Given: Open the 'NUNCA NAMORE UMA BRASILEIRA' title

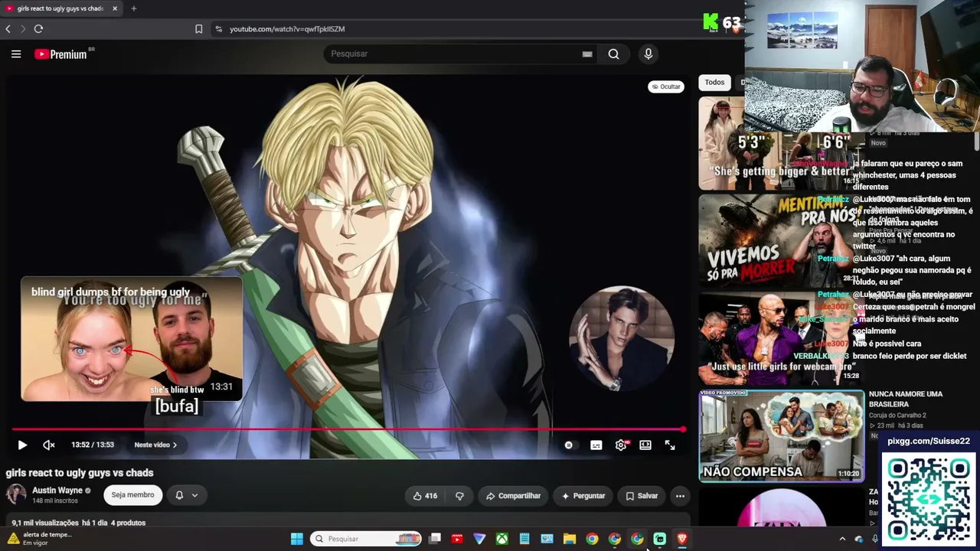Looking at the screenshot, I should 906,399.
